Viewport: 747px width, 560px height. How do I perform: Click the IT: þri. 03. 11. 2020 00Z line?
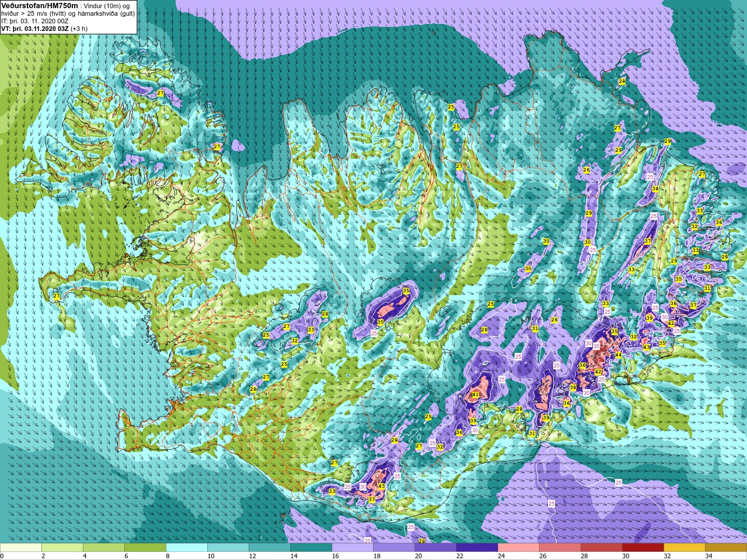click(35, 21)
